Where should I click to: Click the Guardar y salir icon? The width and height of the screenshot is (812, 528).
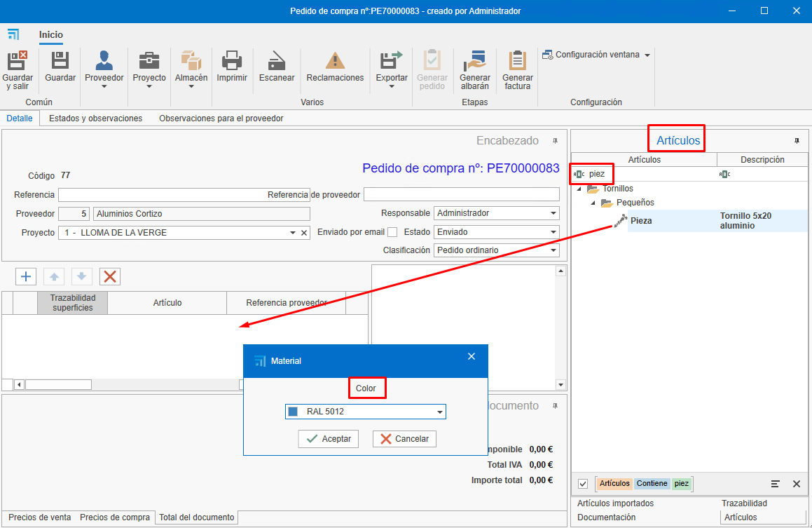17,60
